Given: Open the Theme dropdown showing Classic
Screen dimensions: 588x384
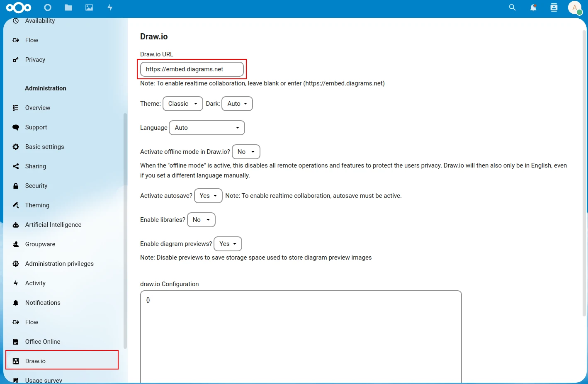Looking at the screenshot, I should click(182, 104).
